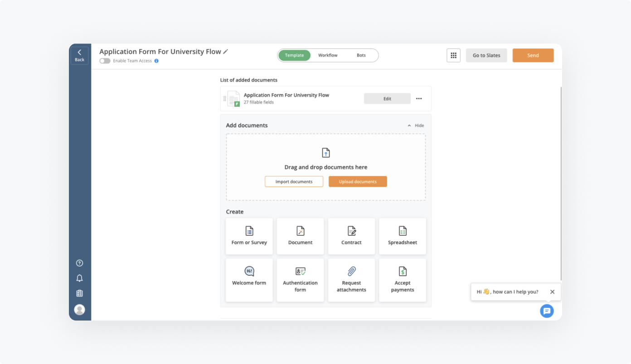631x364 pixels.
Task: Select the Accept payments option
Action: pyautogui.click(x=403, y=280)
